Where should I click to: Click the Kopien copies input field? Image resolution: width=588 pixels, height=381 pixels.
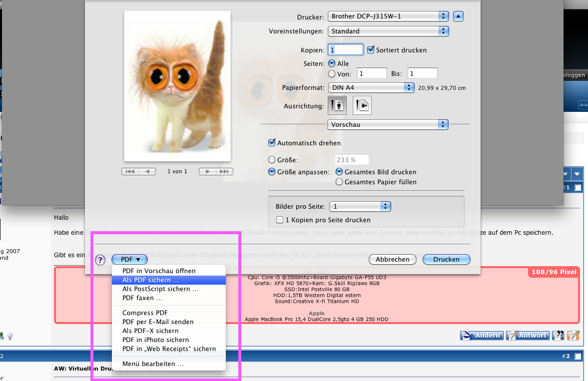click(x=346, y=50)
